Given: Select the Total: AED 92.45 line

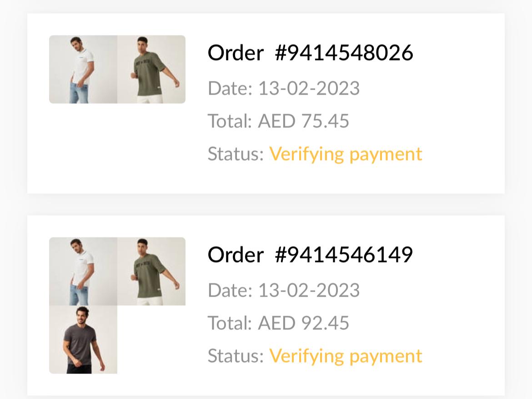Looking at the screenshot, I should click(278, 323).
